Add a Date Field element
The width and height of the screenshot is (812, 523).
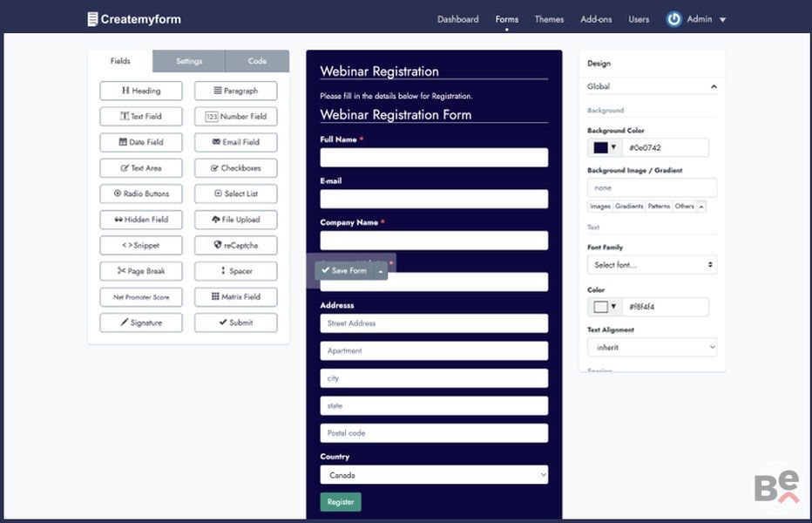[x=141, y=142]
